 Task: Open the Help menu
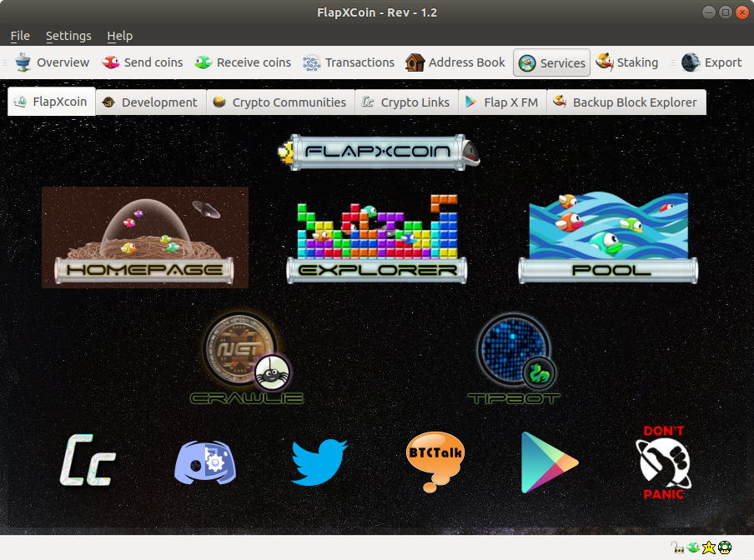tap(120, 36)
